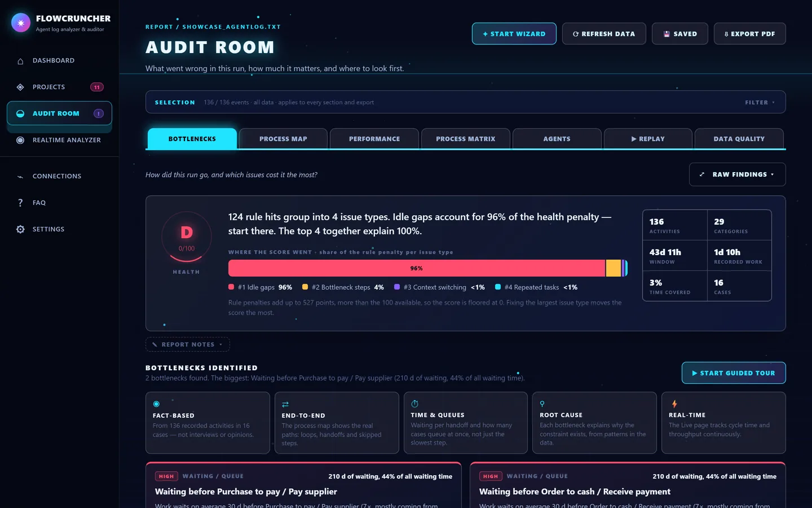Open Waiting before Purchase to pay card
The height and width of the screenshot is (508, 812).
[x=303, y=485]
